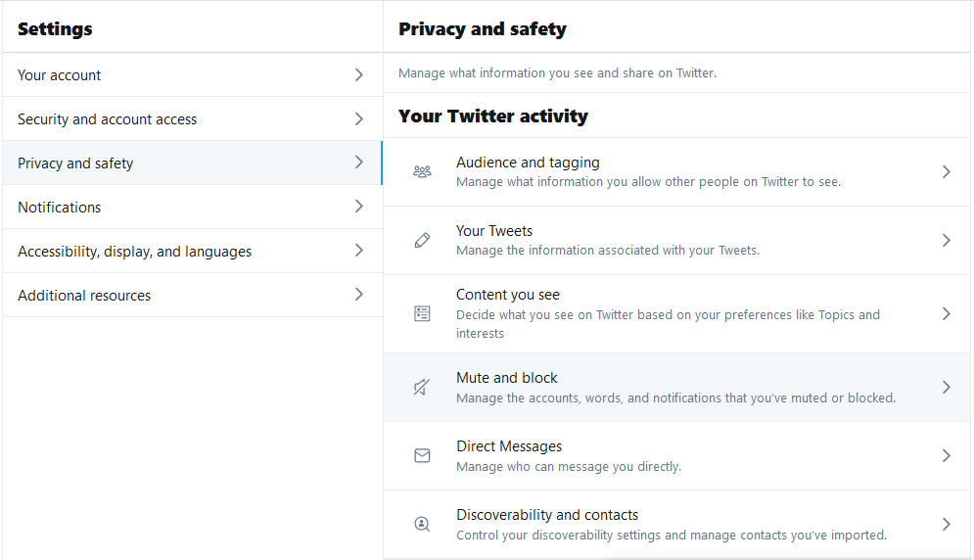The image size is (974, 560).
Task: Select Privacy and safety in Settings list
Action: click(x=193, y=163)
